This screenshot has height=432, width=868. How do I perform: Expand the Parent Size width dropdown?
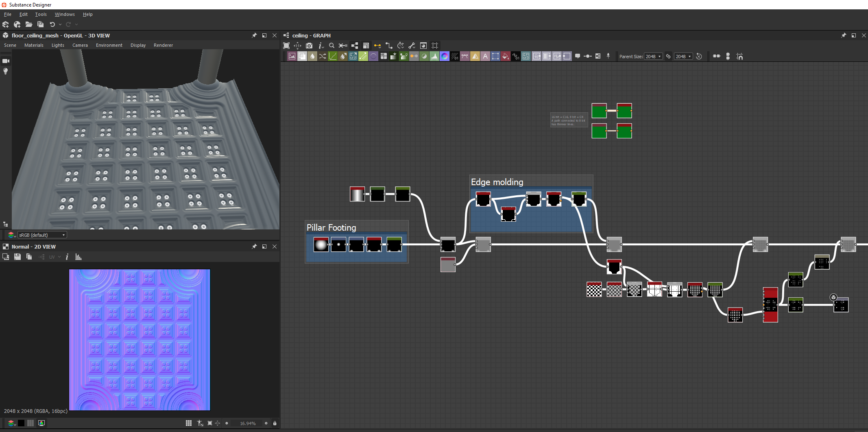click(x=653, y=57)
